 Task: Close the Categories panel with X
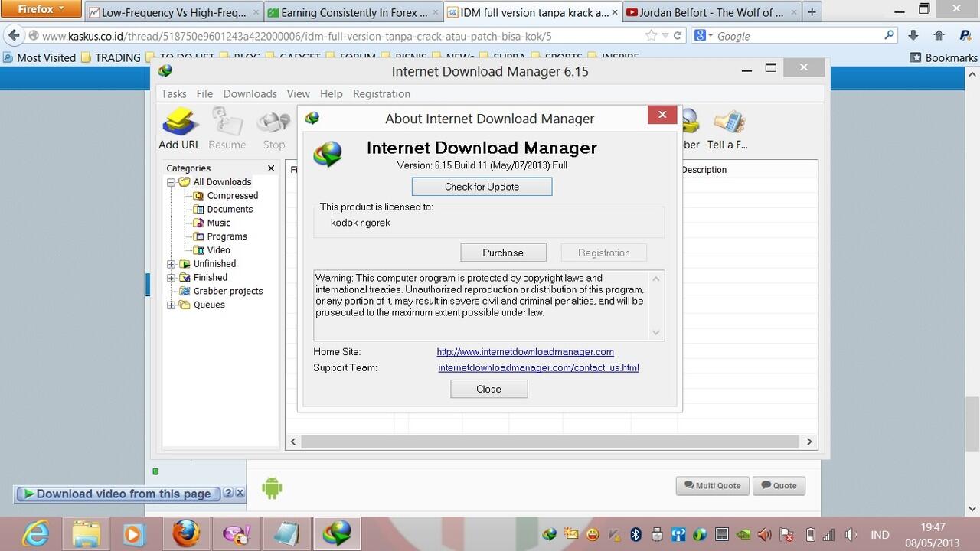(x=271, y=168)
